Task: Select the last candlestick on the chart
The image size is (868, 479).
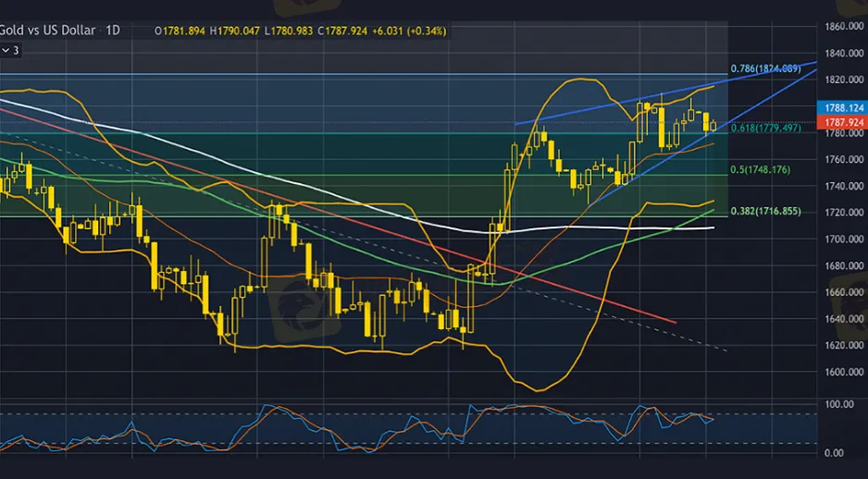Action: (713, 126)
